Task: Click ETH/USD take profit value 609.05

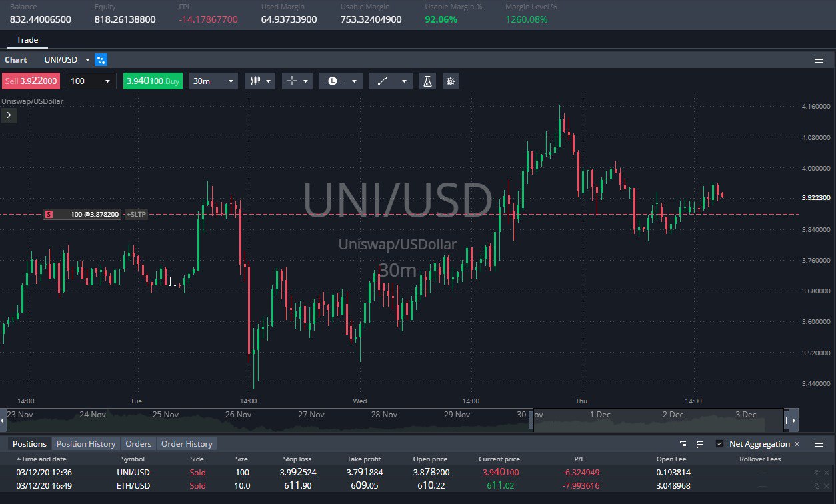Action: point(364,485)
